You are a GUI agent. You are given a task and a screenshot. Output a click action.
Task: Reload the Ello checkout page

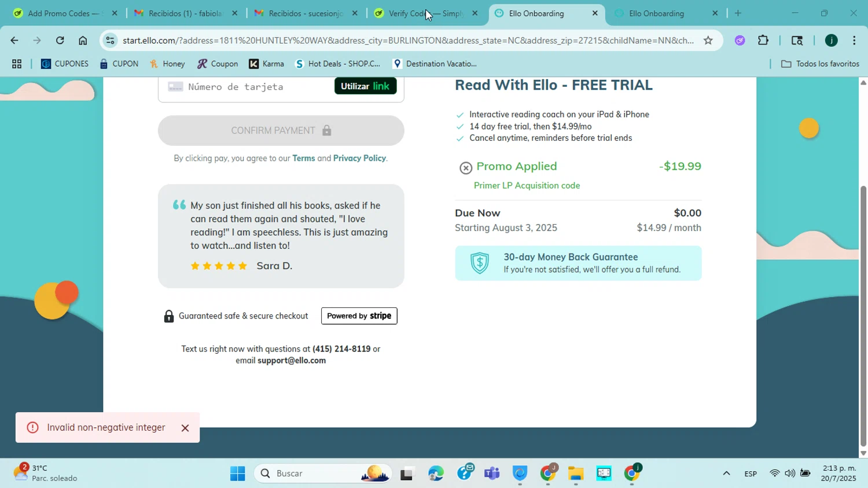(60, 41)
